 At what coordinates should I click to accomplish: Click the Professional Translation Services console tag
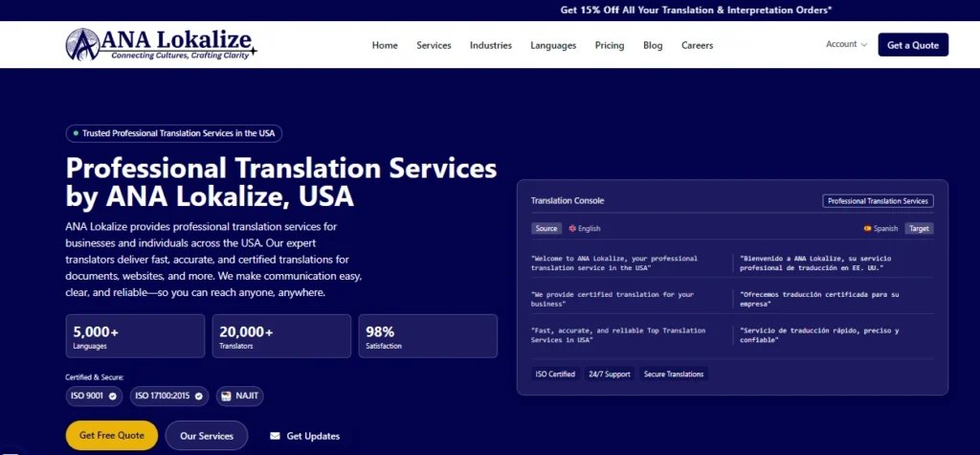(879, 201)
